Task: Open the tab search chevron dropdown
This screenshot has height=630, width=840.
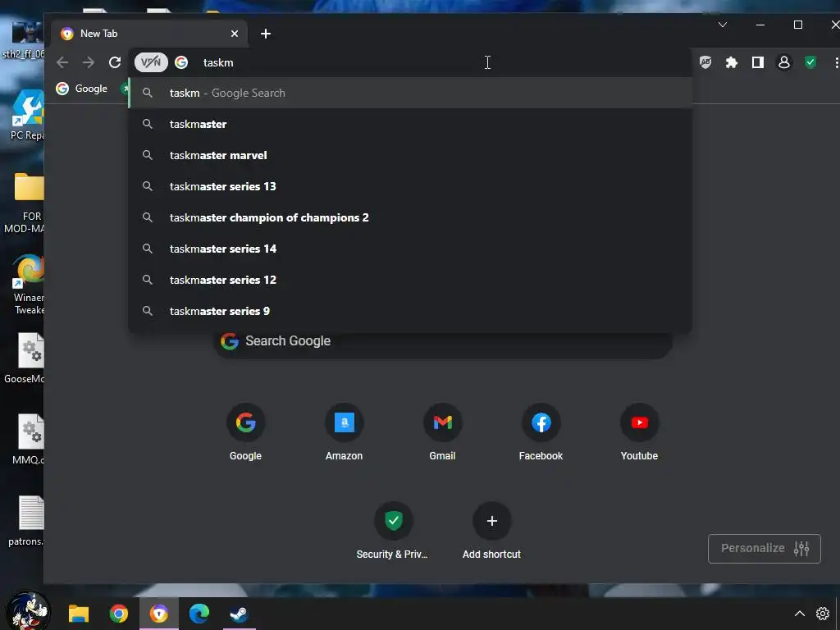Action: tap(723, 25)
